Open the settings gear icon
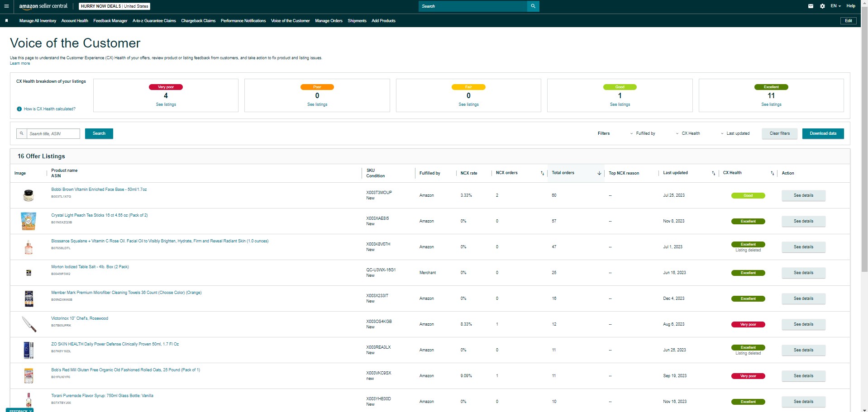The image size is (868, 412). click(822, 6)
